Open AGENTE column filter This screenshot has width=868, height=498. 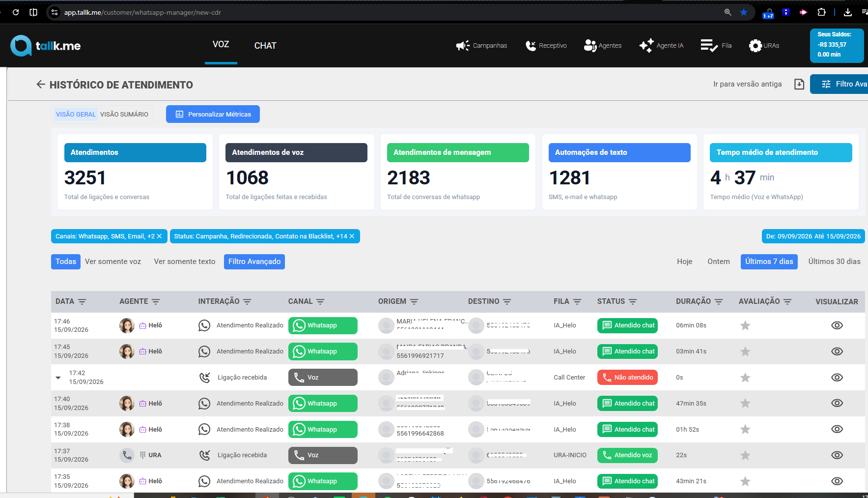156,302
